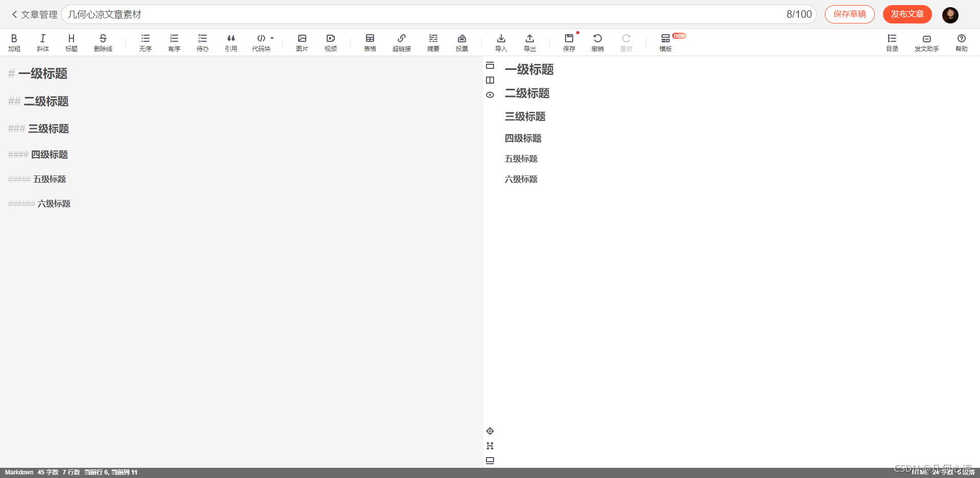Redo the edit (重做)
The height and width of the screenshot is (478, 980).
point(626,43)
